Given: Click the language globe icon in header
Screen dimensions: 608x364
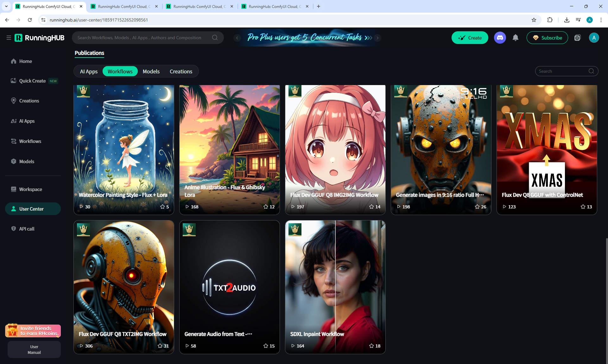Looking at the screenshot, I should click(x=577, y=38).
